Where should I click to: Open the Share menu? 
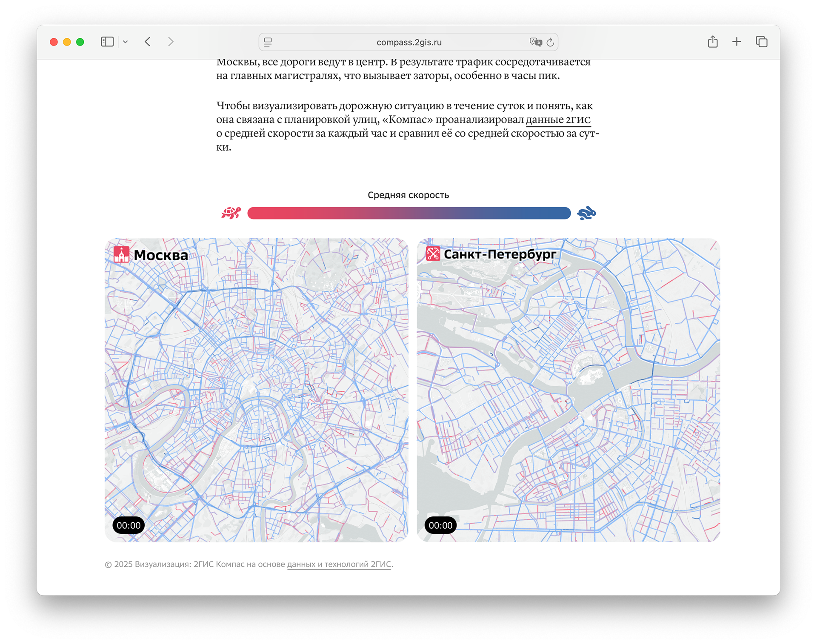[713, 42]
